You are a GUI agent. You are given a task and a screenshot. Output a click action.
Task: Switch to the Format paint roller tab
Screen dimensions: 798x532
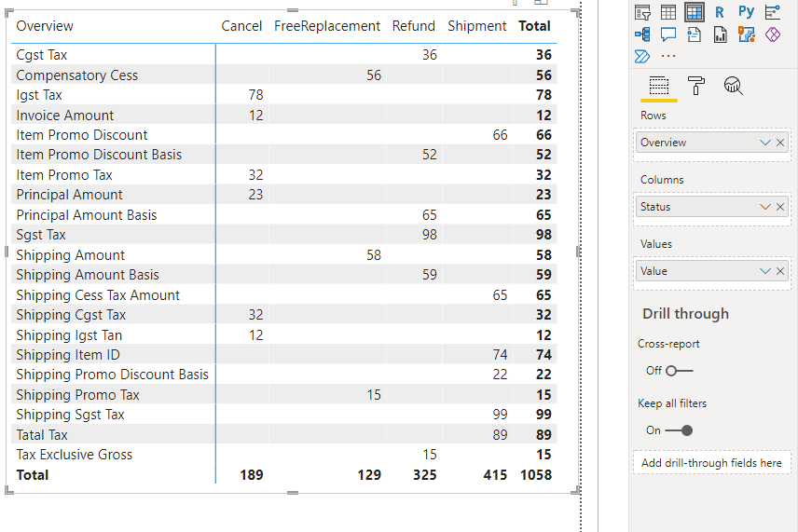(x=695, y=86)
